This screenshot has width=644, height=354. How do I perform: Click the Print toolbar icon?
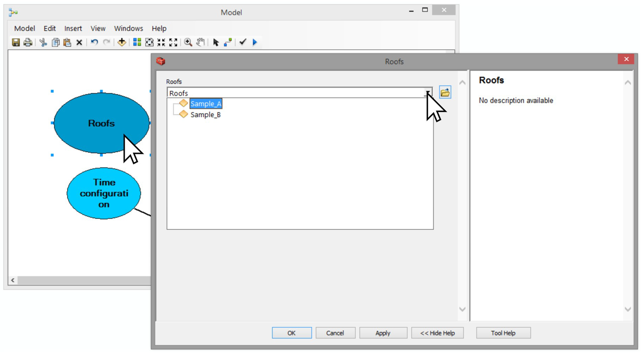(28, 42)
